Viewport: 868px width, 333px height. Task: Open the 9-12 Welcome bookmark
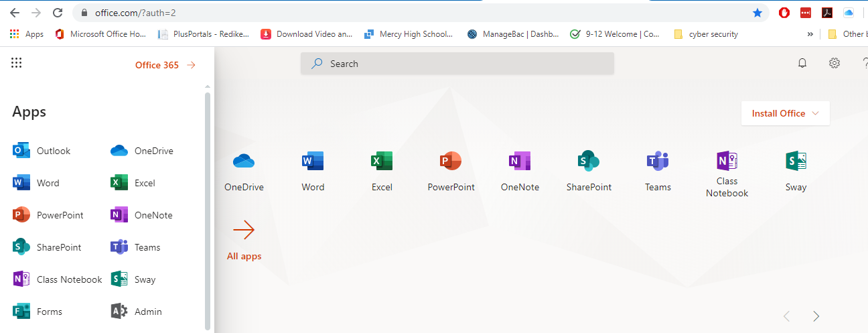(x=615, y=34)
